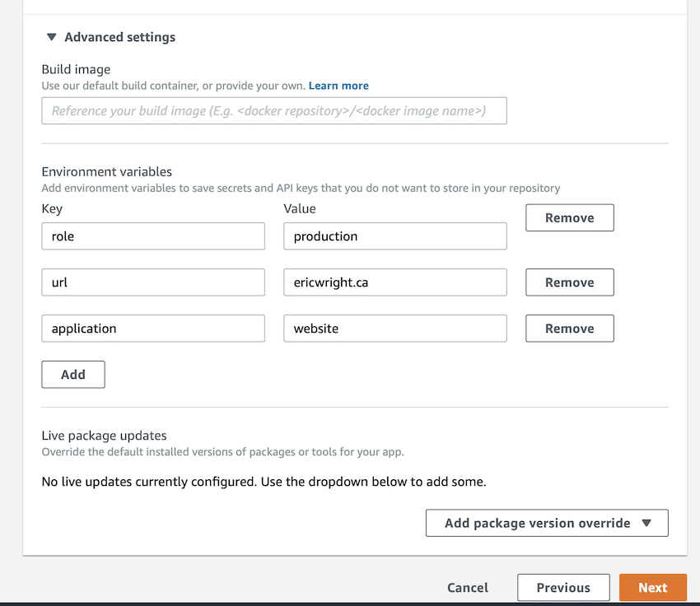The height and width of the screenshot is (606, 700).
Task: Open the Learn more link
Action: 338,86
